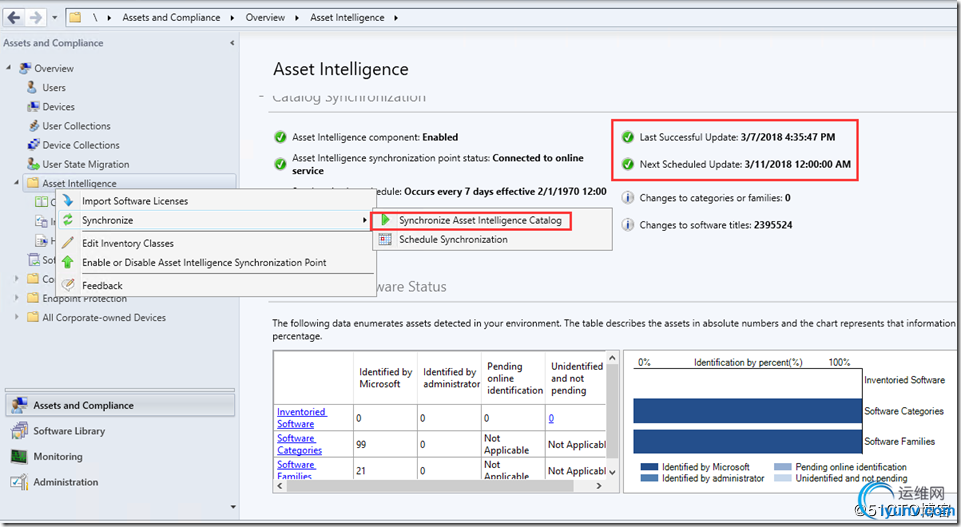Image resolution: width=961 pixels, height=527 pixels.
Task: Click green check next to component Enabled
Action: tap(280, 137)
